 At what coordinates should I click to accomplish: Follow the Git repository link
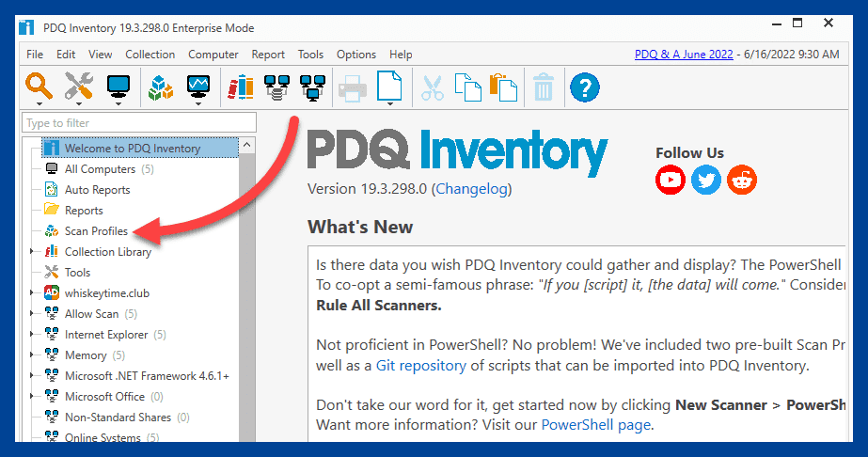click(x=420, y=366)
